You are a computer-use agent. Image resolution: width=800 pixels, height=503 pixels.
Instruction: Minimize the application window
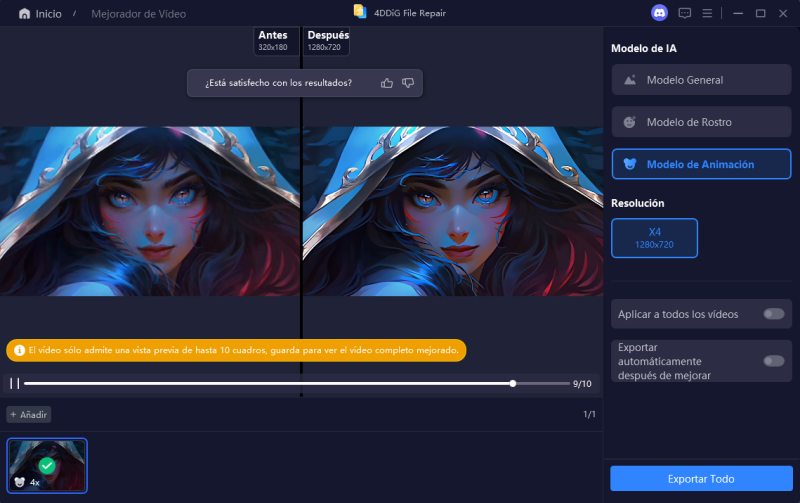pos(738,13)
